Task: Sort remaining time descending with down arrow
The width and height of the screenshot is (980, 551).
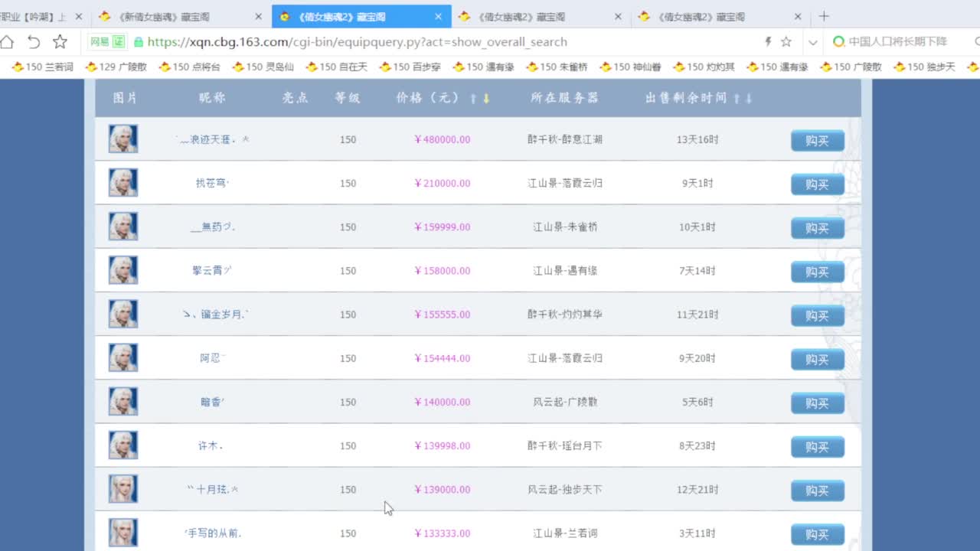Action: pos(749,98)
